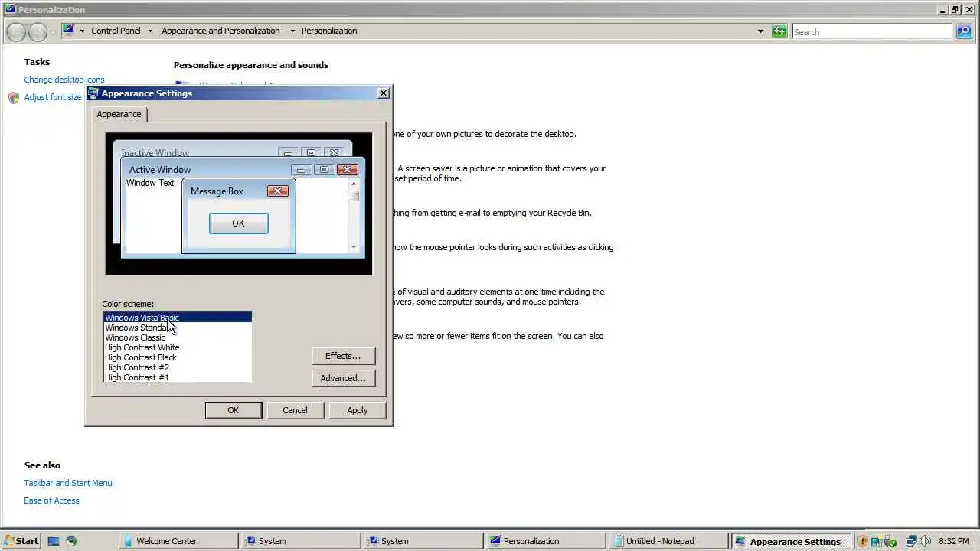This screenshot has width=980, height=551.
Task: Open address bar history dropdown
Action: coord(760,31)
